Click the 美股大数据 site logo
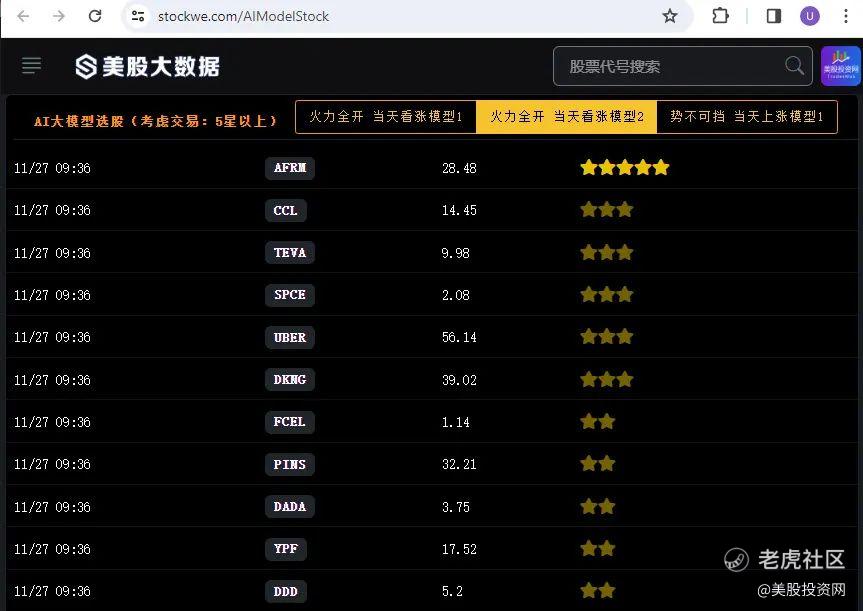 click(148, 67)
